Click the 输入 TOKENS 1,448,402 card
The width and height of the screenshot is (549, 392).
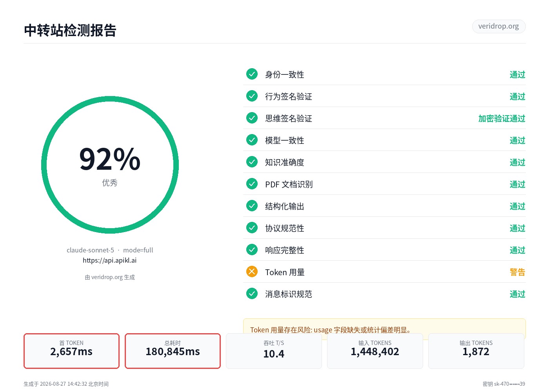coord(375,351)
